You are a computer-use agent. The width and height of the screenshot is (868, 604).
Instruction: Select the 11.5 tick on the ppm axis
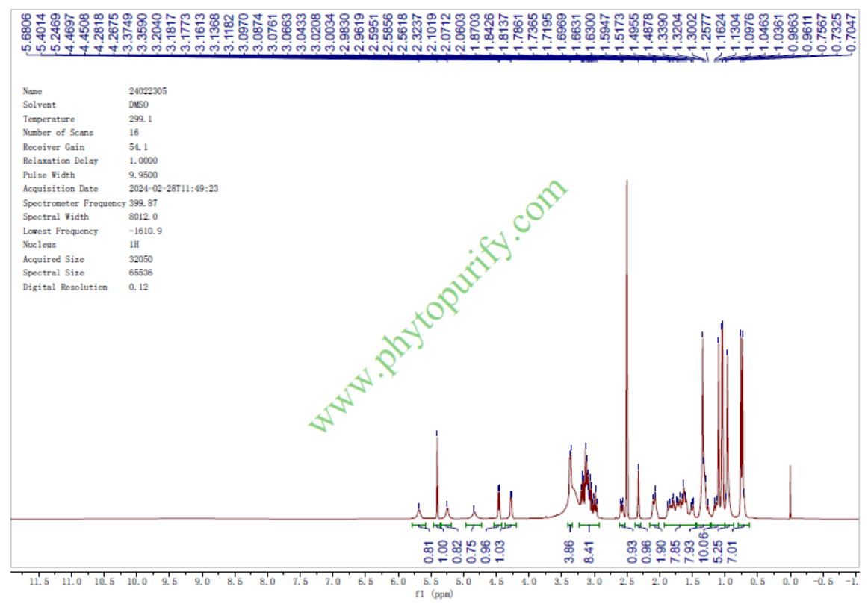38,581
